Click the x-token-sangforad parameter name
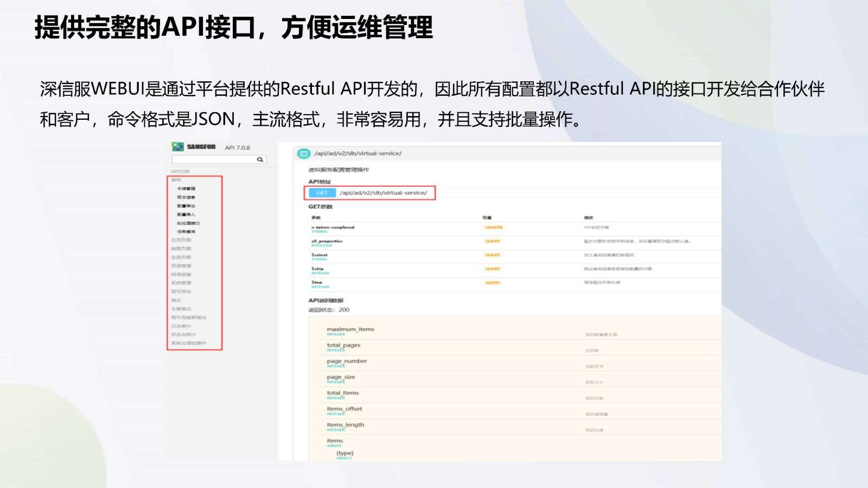The height and width of the screenshot is (488, 868). (333, 227)
